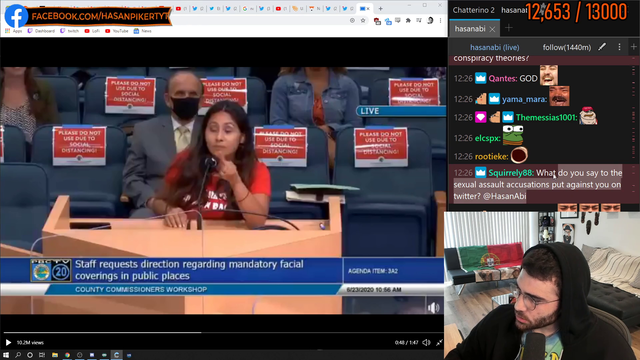
Task: Open Chrome's three-dot menu
Action: [x=440, y=20]
